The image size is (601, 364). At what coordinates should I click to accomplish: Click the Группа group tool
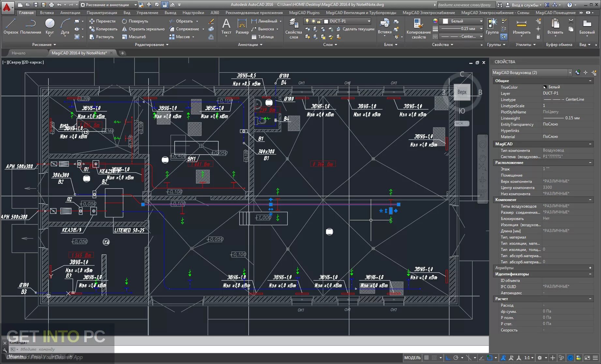(x=492, y=26)
